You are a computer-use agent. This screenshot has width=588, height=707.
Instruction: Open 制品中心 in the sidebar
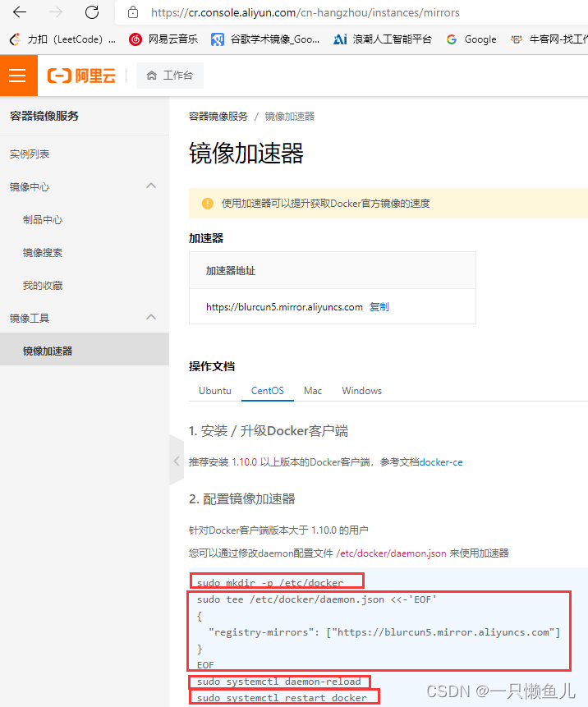coord(43,220)
